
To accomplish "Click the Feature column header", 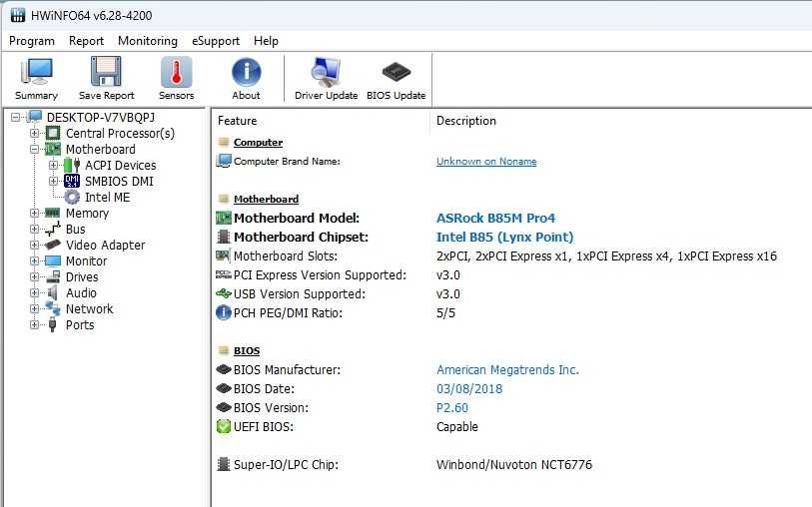I will [237, 121].
